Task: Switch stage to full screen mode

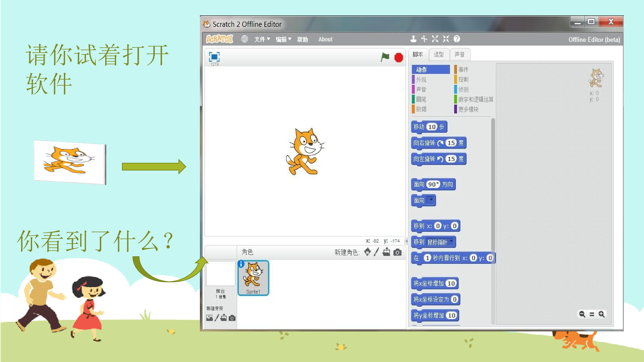Action: click(214, 57)
